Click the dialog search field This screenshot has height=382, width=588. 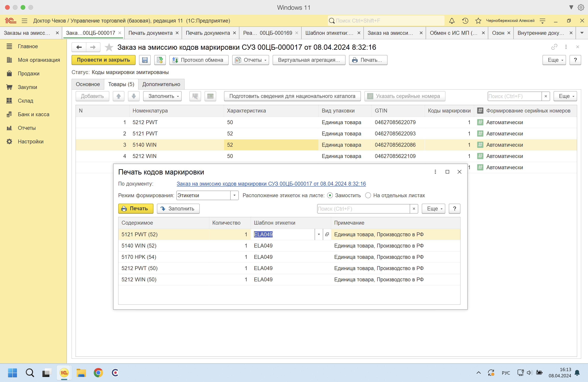click(363, 209)
